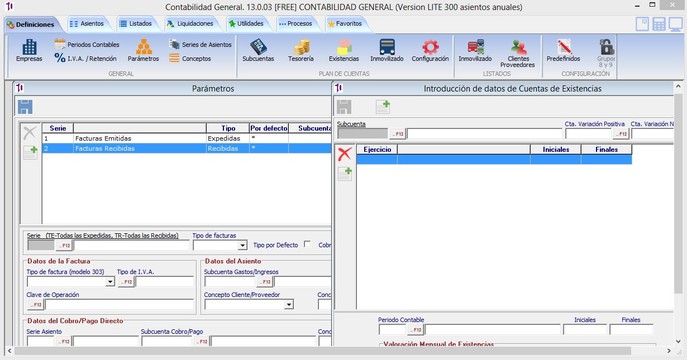Image resolution: width=687 pixels, height=360 pixels.
Task: Add a new series row in Parámetros
Action: coord(30,152)
